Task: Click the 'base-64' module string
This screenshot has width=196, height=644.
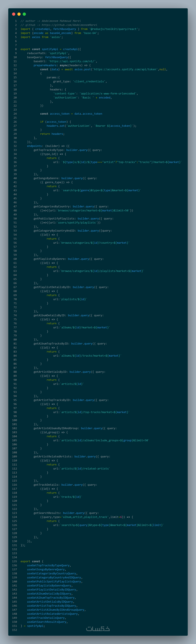Action: point(90,33)
